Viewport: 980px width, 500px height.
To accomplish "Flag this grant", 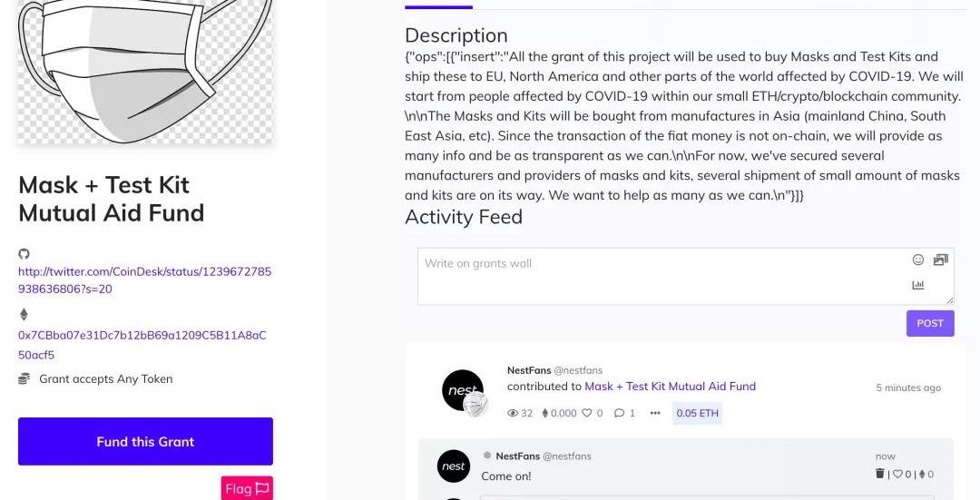I will [247, 488].
